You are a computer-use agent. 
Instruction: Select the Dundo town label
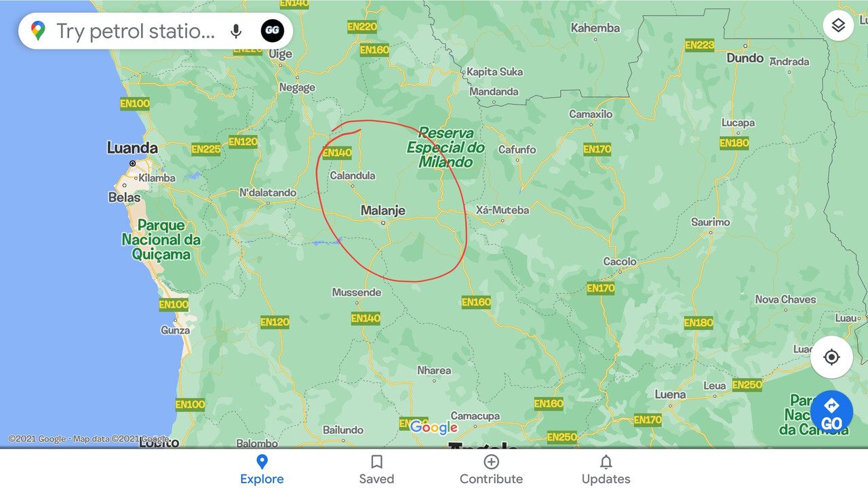[x=745, y=58]
